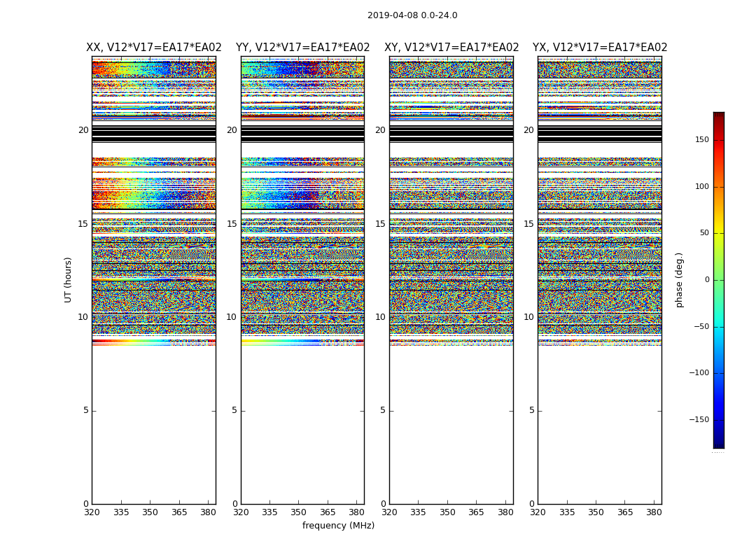This screenshot has height=560, width=735.
Task: Click the 'XY, V12*V17=EA17*EA02' panel title
Action: click(451, 48)
